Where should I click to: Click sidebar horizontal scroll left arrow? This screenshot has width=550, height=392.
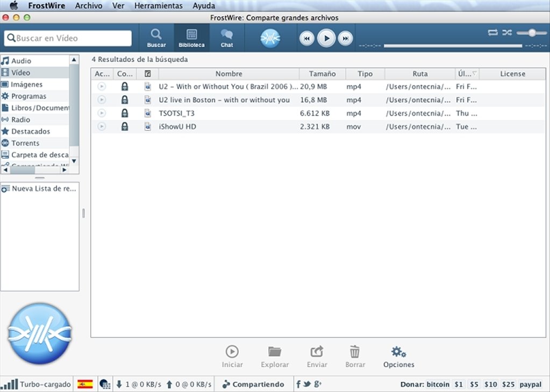click(5, 170)
